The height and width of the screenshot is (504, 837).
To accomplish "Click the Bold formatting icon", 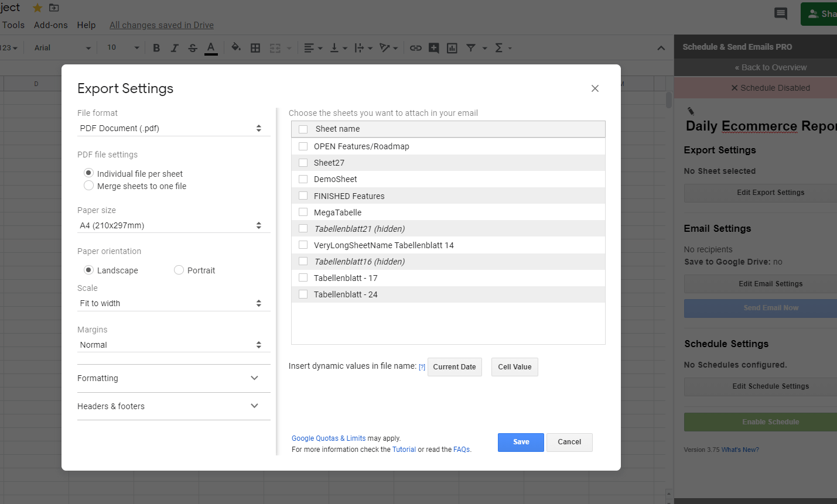I will (156, 48).
